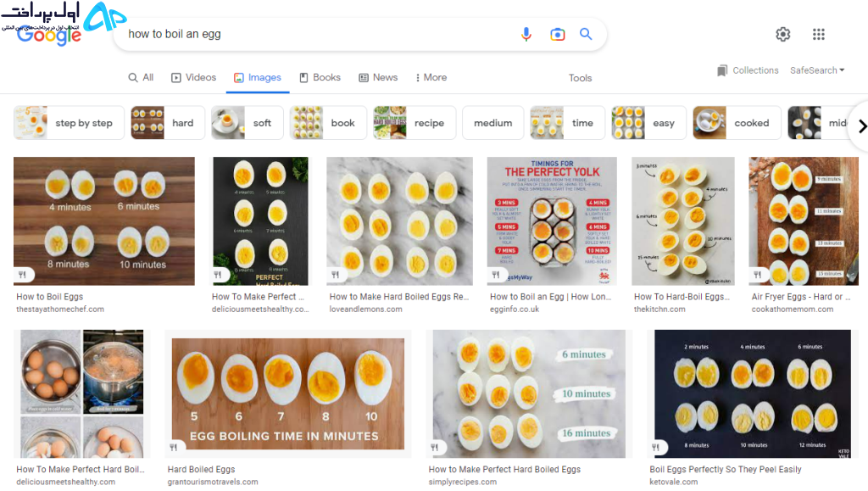The height and width of the screenshot is (491, 868).
Task: Show more suggestion chips with right arrow
Action: pyautogui.click(x=862, y=126)
